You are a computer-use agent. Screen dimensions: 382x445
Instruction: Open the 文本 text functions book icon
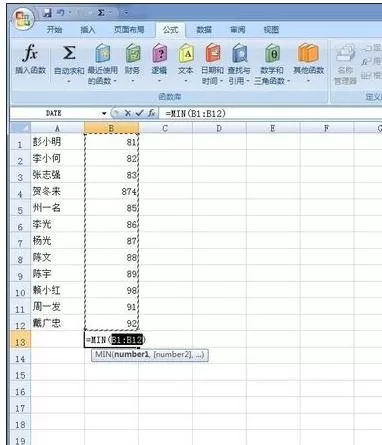pyautogui.click(x=186, y=53)
